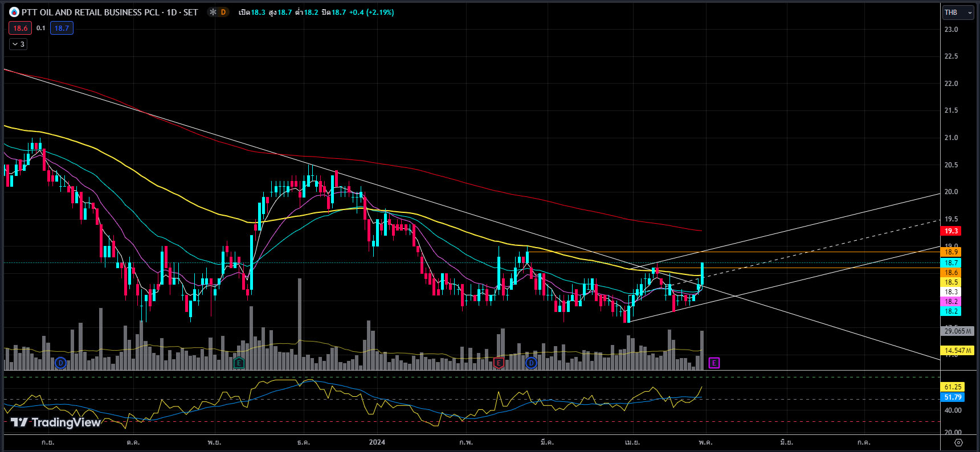Click the orange D data status icon

pyautogui.click(x=223, y=12)
